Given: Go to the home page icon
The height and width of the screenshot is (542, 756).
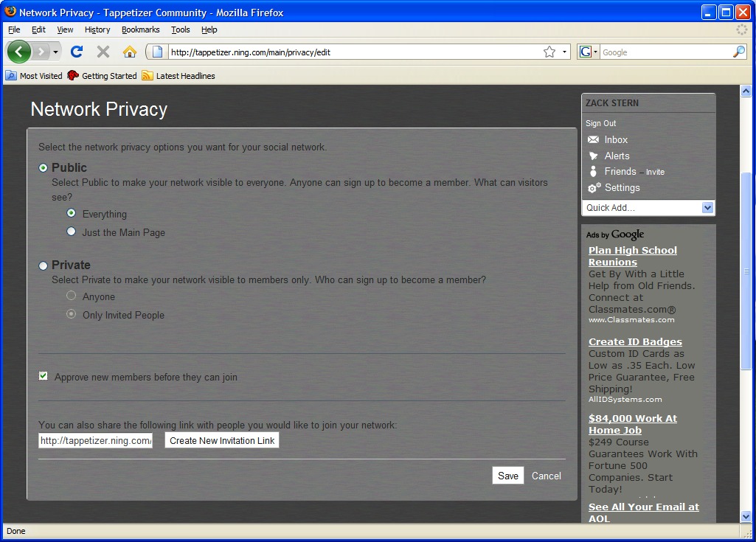Looking at the screenshot, I should point(130,52).
